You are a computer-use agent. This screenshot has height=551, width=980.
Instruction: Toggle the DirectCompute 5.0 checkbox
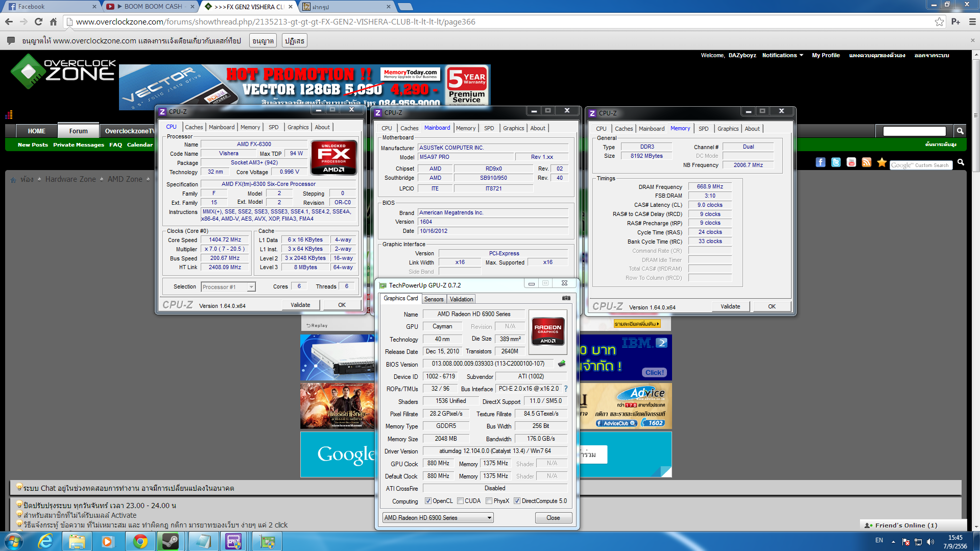coord(517,501)
